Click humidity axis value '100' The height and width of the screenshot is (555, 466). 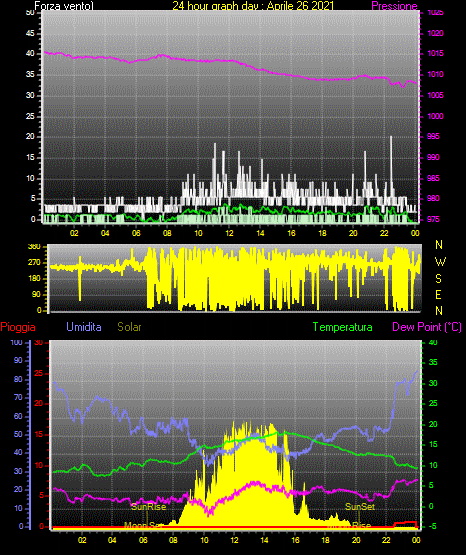pos(16,342)
